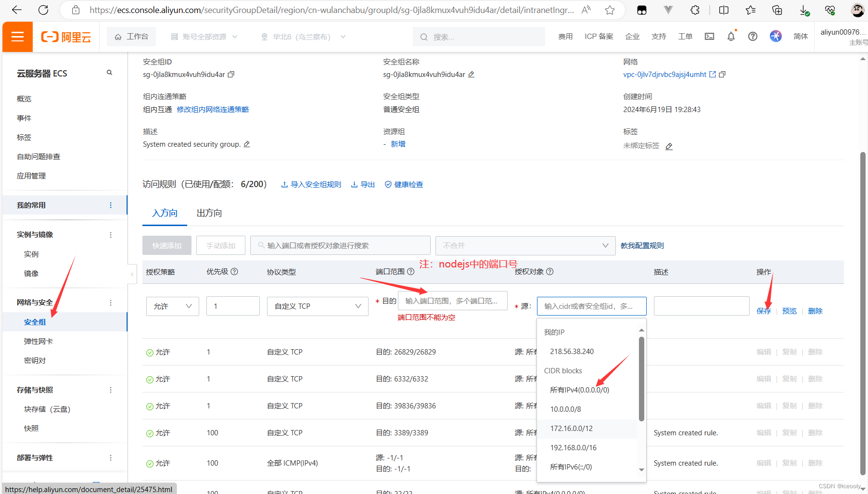Open browser extensions puzzle icon
The width and height of the screenshot is (868, 494).
[695, 10]
